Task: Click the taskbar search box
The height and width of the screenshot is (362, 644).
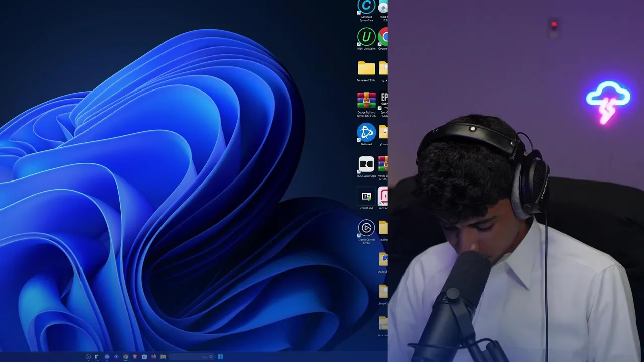Action: click(192, 357)
